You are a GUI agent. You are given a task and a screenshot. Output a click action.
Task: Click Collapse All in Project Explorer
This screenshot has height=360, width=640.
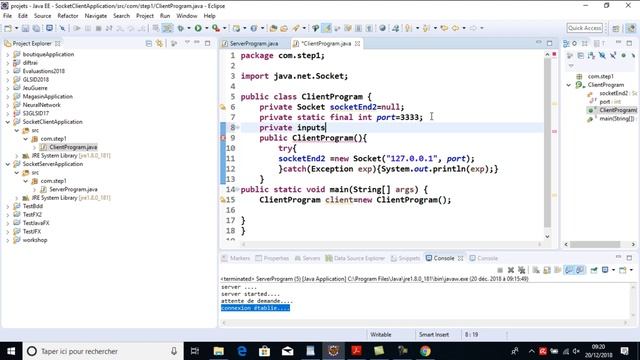pos(149,43)
